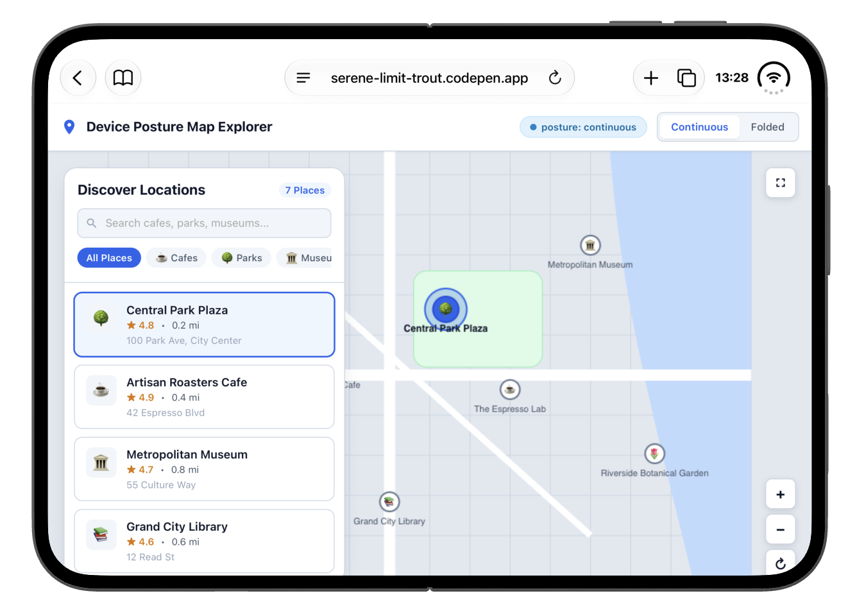Reset the map view
Viewport: 857px width, 616px height.
781,563
